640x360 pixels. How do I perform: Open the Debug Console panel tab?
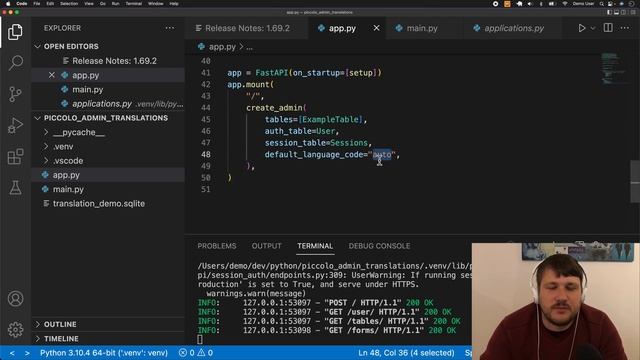point(379,246)
